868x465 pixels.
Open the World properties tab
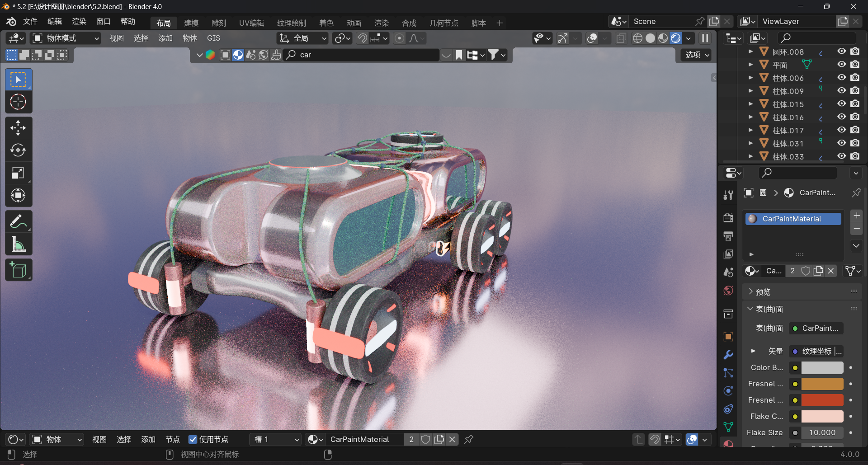(x=728, y=291)
